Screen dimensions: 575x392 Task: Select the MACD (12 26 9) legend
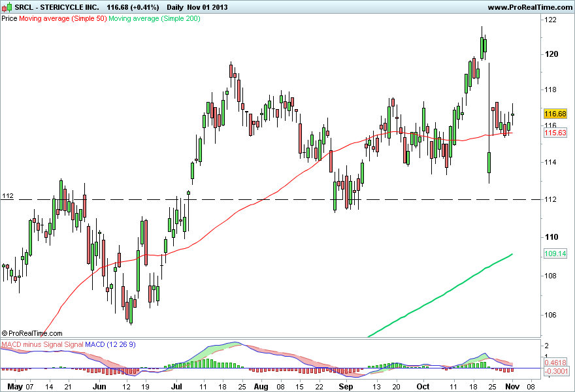(110, 344)
